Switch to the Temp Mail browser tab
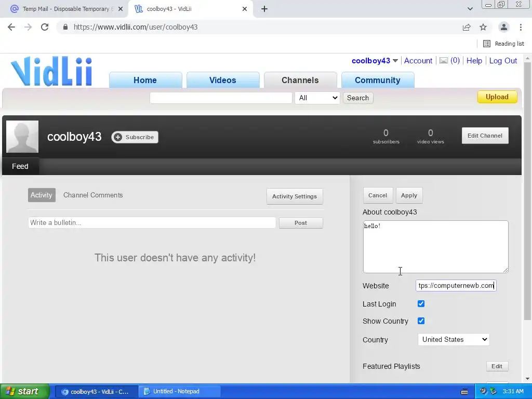 (x=66, y=9)
